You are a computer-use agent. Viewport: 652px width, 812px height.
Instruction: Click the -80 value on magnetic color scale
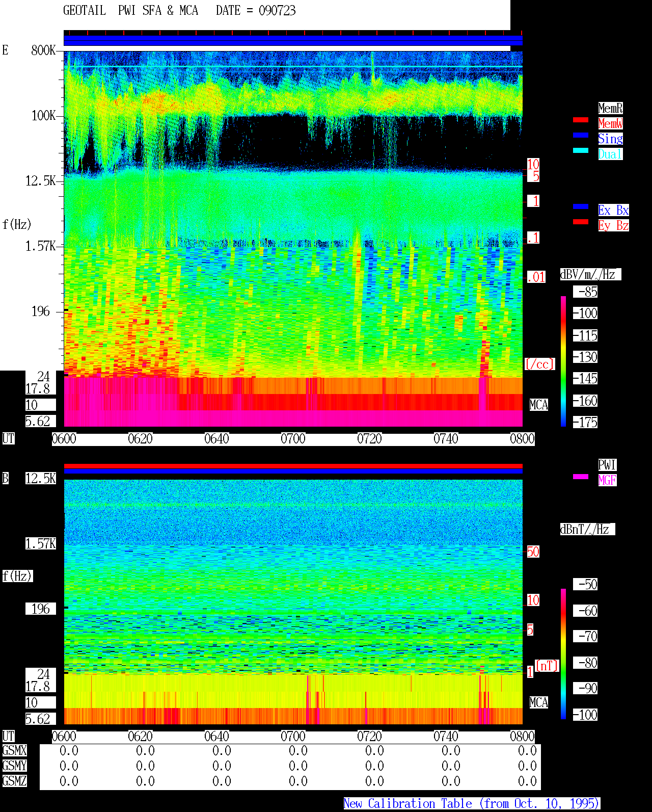click(585, 663)
